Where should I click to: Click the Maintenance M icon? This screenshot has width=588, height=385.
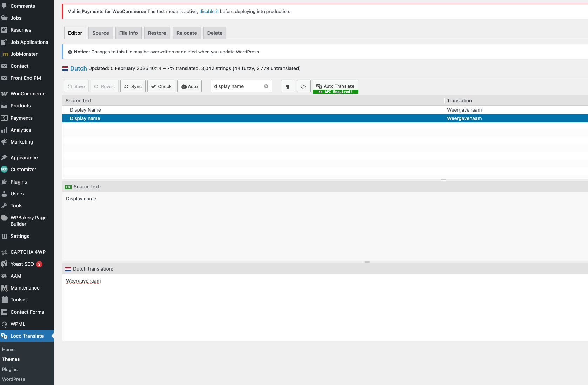click(4, 288)
